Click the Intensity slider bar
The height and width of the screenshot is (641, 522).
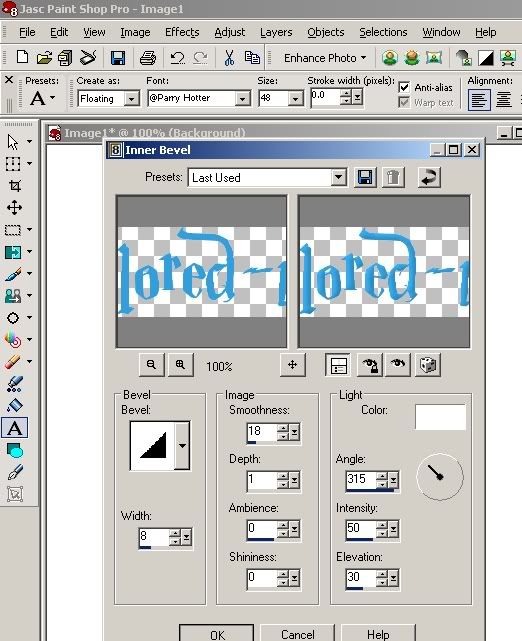point(359,540)
